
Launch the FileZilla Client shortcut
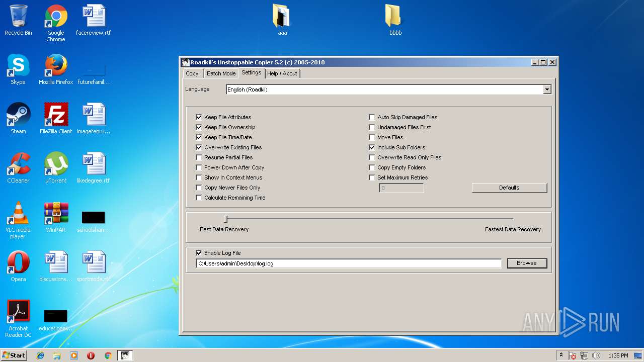point(56,119)
